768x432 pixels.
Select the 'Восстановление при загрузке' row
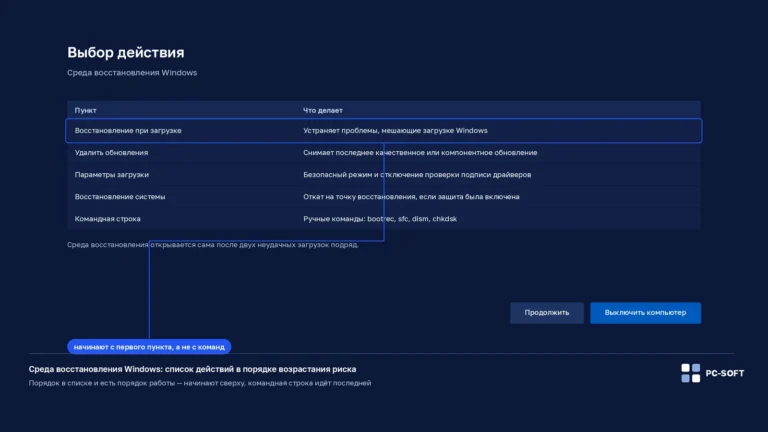[x=384, y=131]
